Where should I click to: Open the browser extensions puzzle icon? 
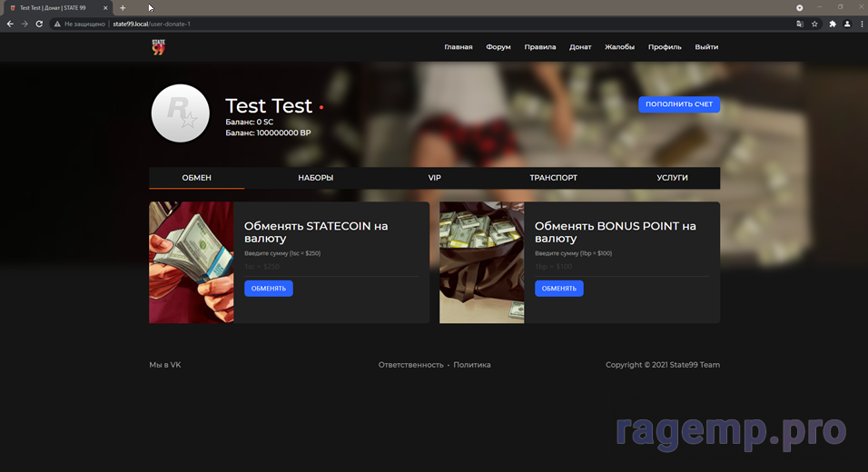(x=832, y=24)
